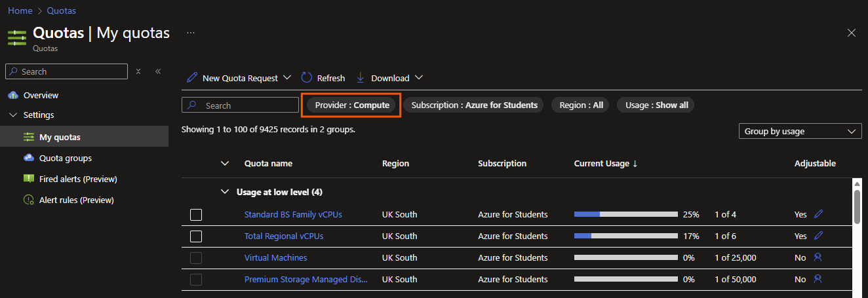The image size is (868, 298).
Task: Check the Standard BS Family vCPUs checkbox
Action: pyautogui.click(x=196, y=215)
